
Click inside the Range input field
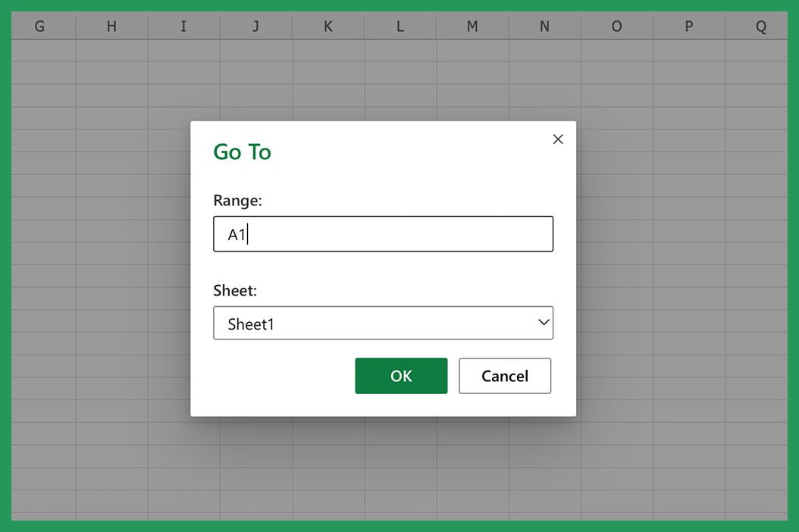[383, 233]
